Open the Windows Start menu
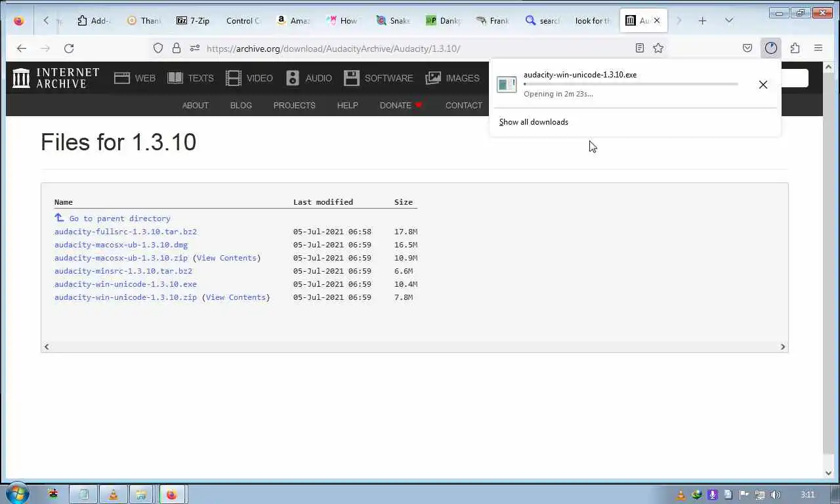Viewport: 840px width, 504px height. point(18,493)
